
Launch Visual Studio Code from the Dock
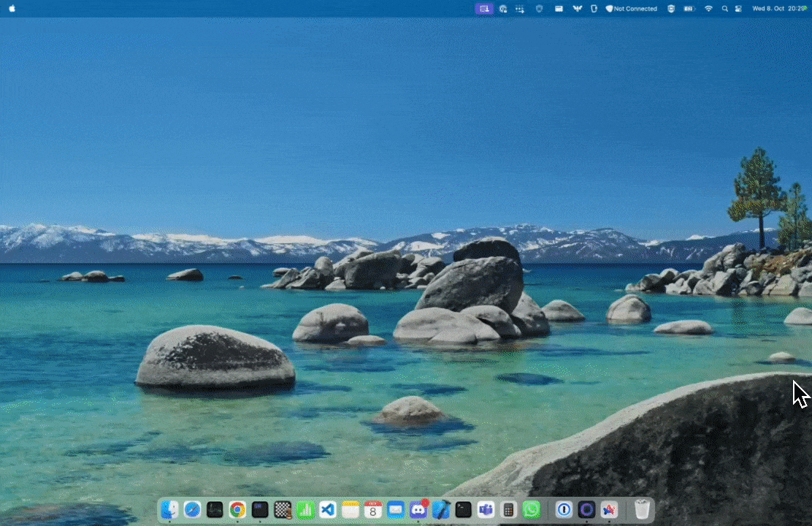click(x=328, y=509)
